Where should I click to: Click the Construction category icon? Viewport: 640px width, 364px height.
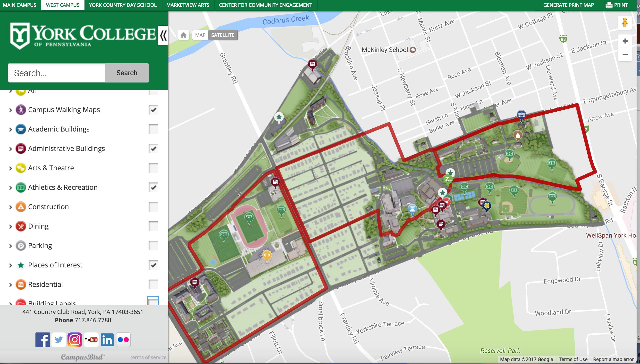click(x=20, y=206)
